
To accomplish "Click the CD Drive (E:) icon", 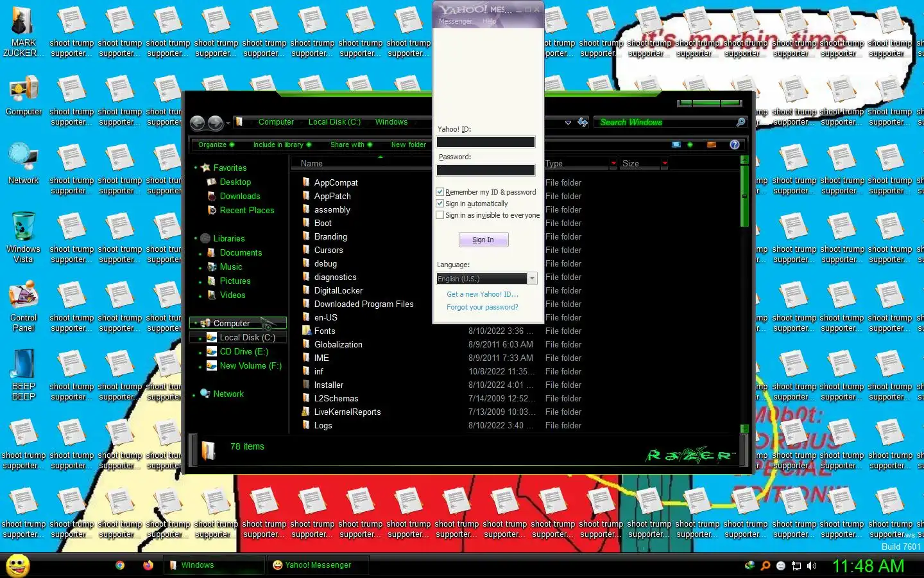I will 211,351.
